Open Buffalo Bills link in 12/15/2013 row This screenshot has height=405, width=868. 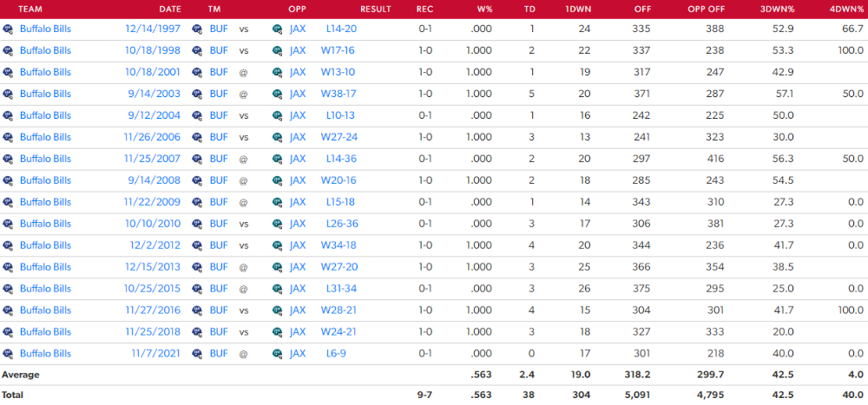(45, 267)
